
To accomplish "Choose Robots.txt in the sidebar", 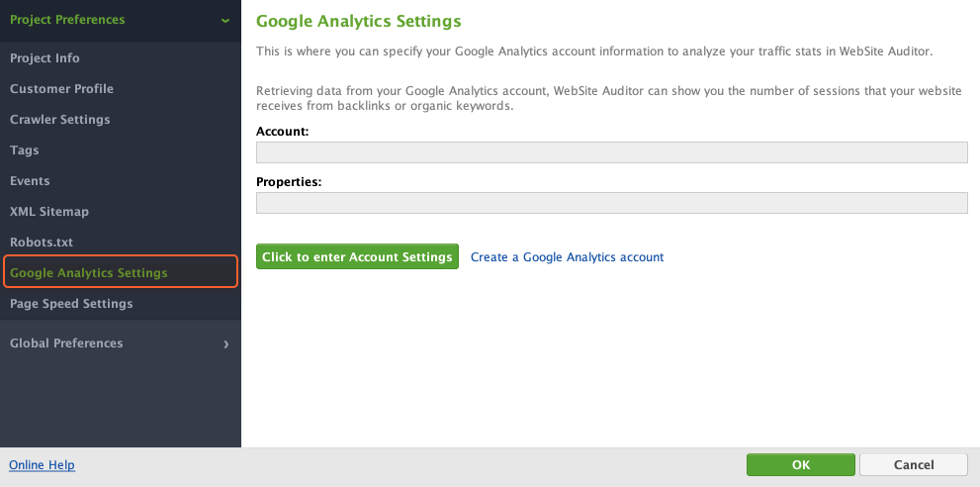I will (x=42, y=243).
